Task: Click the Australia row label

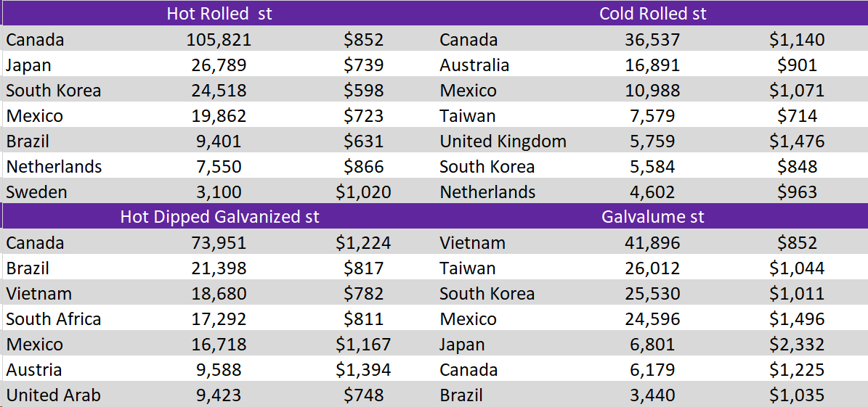Action: [x=474, y=65]
